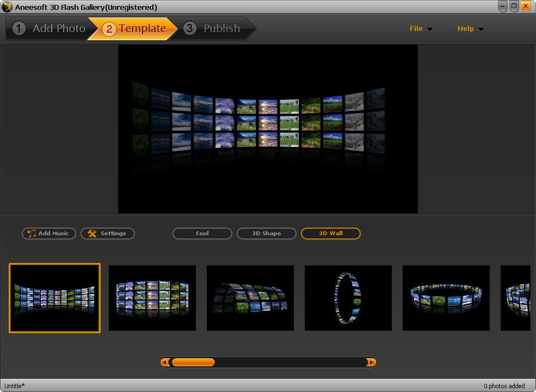Viewport: 536px width, 392px height.
Task: Select the horizontal ring carousel template
Action: [446, 298]
